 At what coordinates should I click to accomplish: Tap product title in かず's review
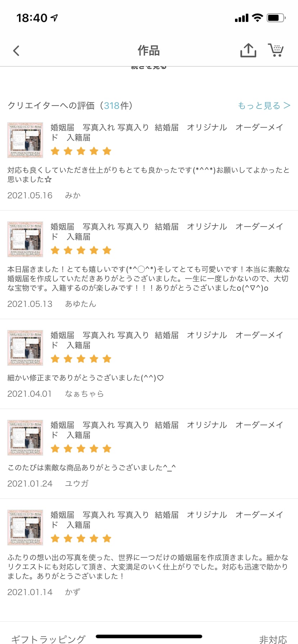pyautogui.click(x=167, y=520)
